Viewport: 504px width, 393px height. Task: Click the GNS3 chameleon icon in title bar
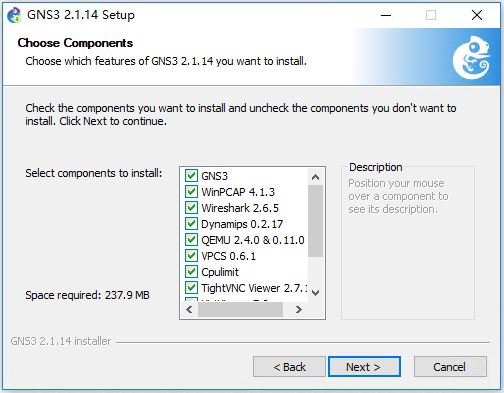click(14, 15)
